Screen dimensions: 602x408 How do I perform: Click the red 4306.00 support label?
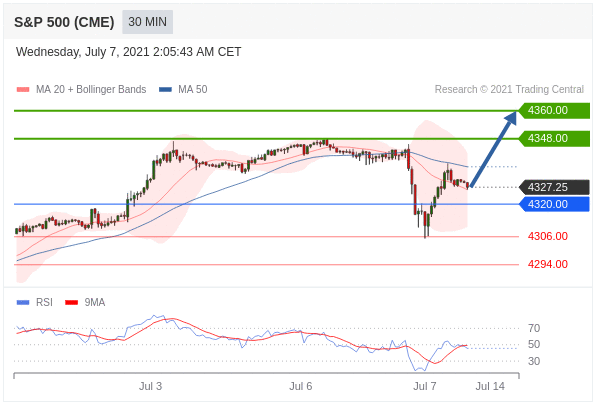tap(547, 236)
